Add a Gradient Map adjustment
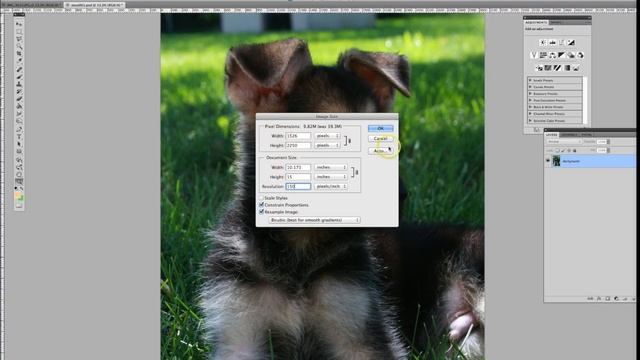 pyautogui.click(x=567, y=68)
